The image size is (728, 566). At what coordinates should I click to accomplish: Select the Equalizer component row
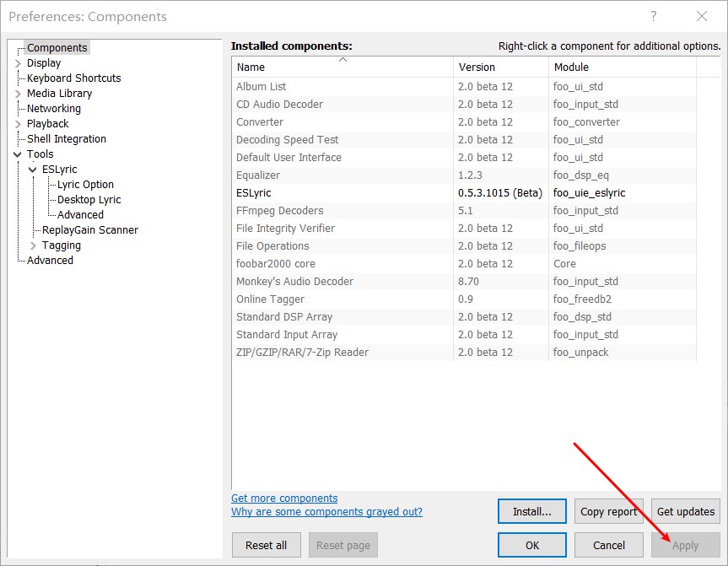[x=464, y=175]
